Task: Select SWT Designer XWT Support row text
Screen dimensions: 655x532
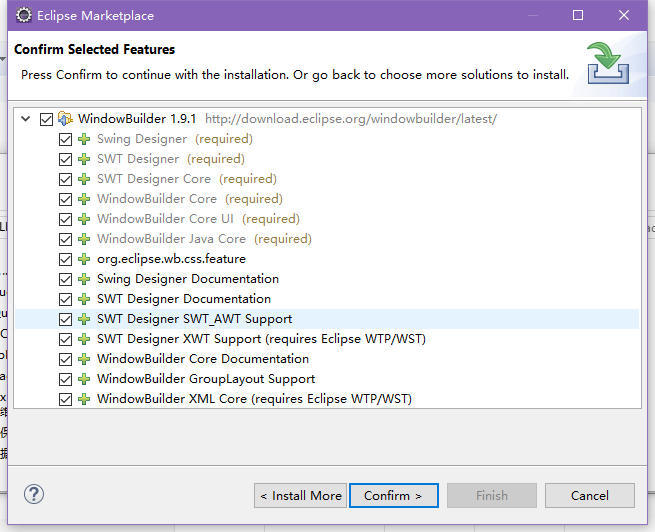Action: (x=261, y=339)
